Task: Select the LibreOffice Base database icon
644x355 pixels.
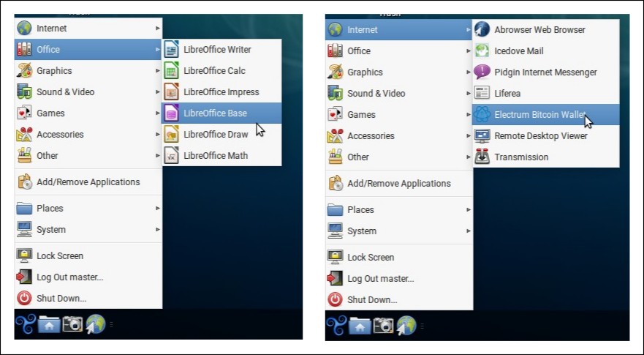Action: pos(171,113)
